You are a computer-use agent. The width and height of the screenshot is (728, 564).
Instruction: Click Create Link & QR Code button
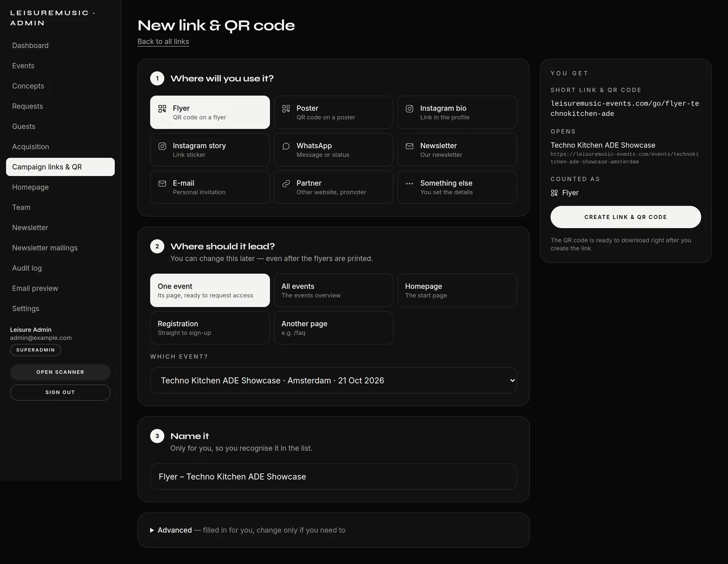pos(626,217)
